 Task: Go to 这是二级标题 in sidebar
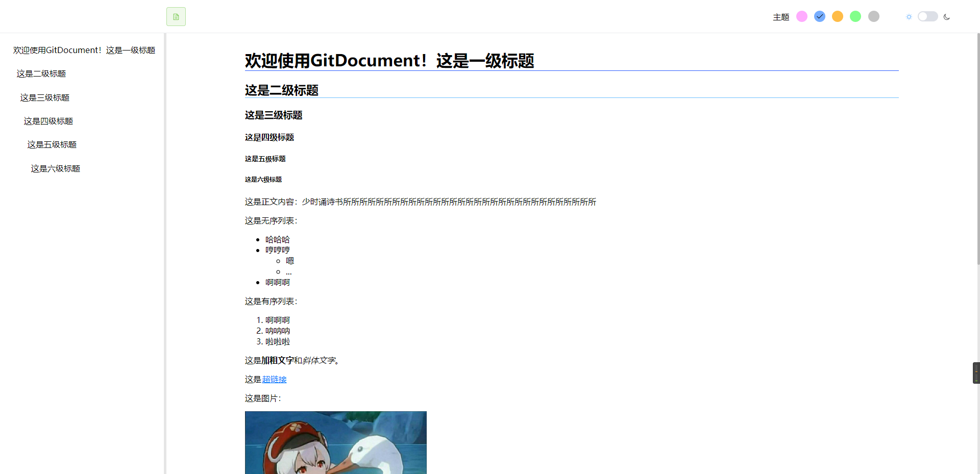[x=41, y=73]
